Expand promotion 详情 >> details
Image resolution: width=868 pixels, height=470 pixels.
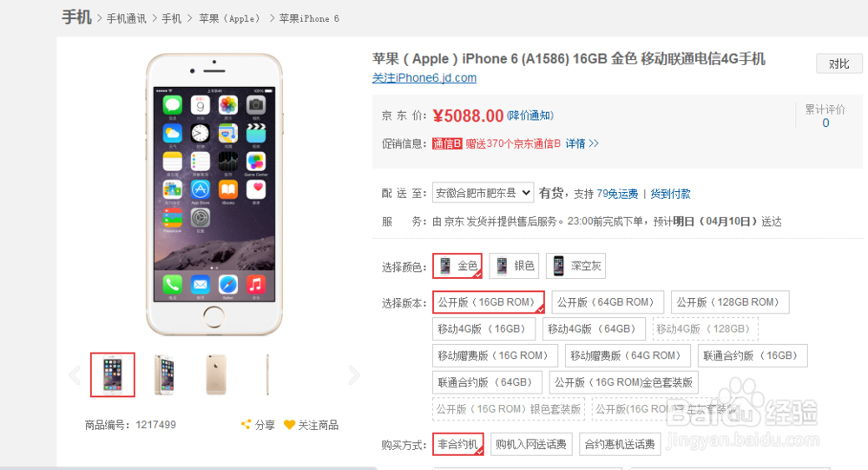582,143
